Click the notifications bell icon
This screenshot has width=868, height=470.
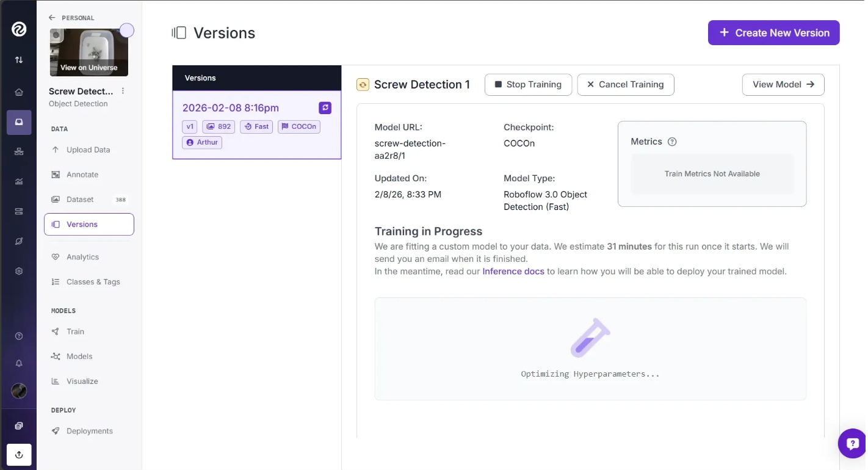(x=19, y=363)
